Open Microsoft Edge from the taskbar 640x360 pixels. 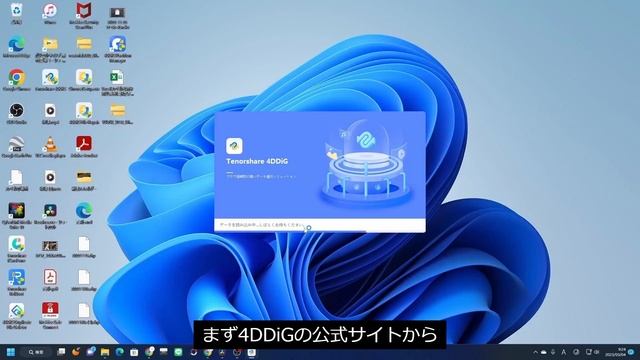tap(120, 352)
